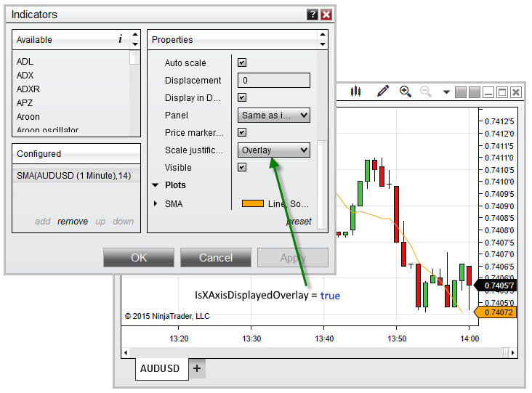Open the Indicators dialog help icon

click(313, 15)
